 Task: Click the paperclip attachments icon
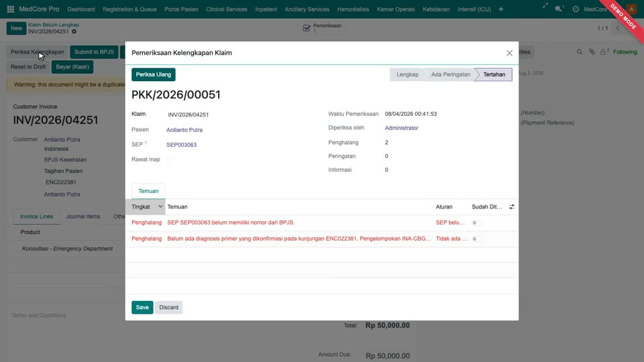592,52
